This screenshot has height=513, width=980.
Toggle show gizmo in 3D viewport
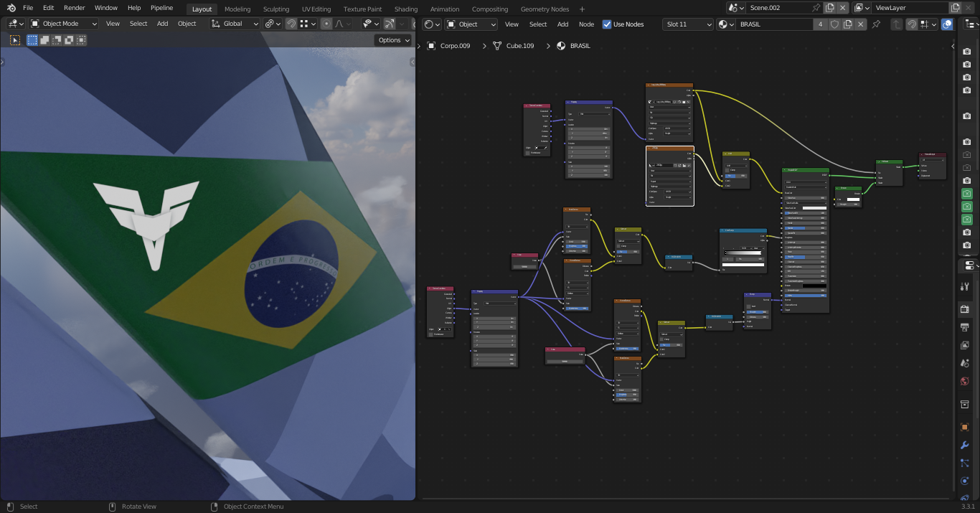[390, 24]
